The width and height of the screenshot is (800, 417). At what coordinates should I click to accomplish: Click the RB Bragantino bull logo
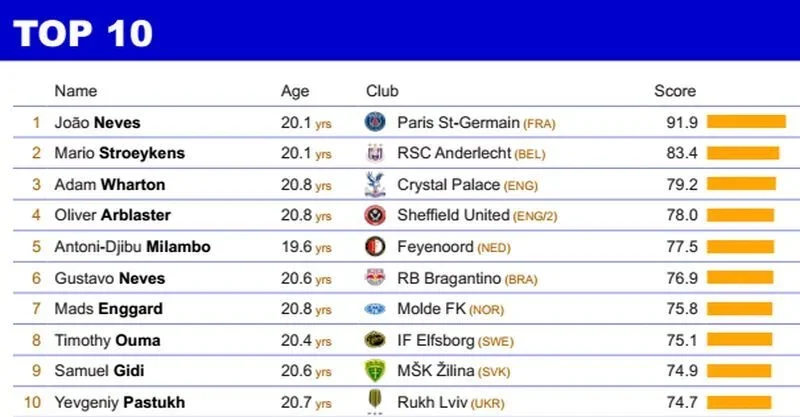pos(375,278)
